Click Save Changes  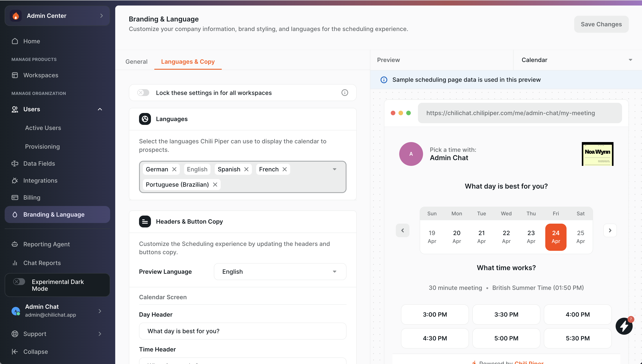click(601, 24)
